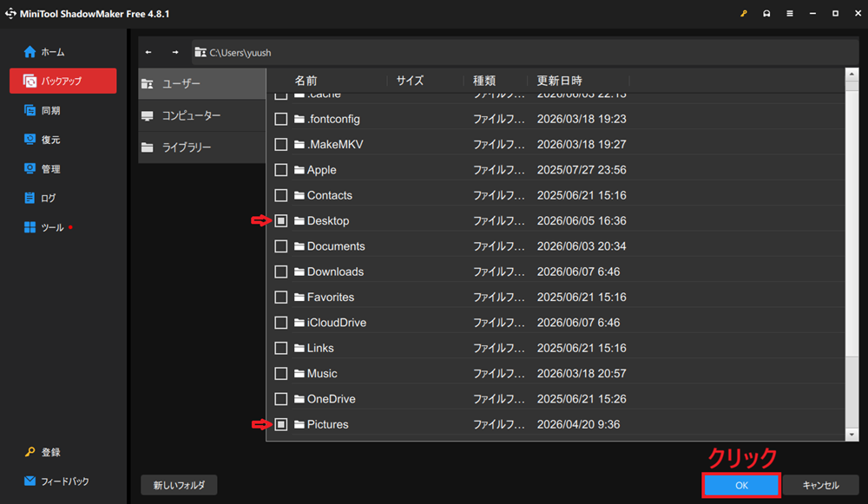Screen dimensions: 868x504
Task: Open the バックアップ page in sidebar
Action: pos(63,81)
